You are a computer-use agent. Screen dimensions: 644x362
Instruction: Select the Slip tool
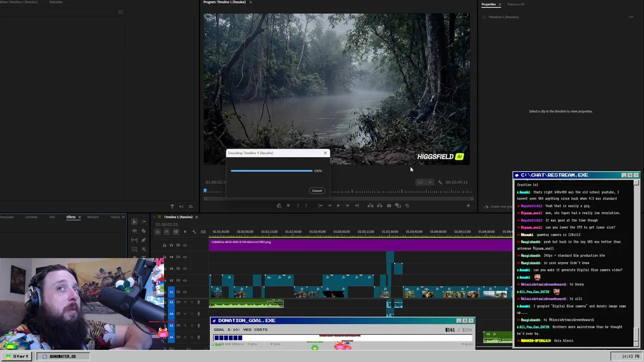click(134, 240)
